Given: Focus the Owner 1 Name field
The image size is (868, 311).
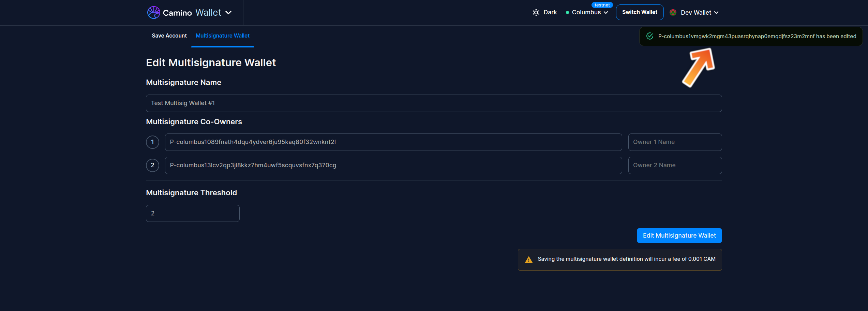Looking at the screenshot, I should click(x=674, y=142).
